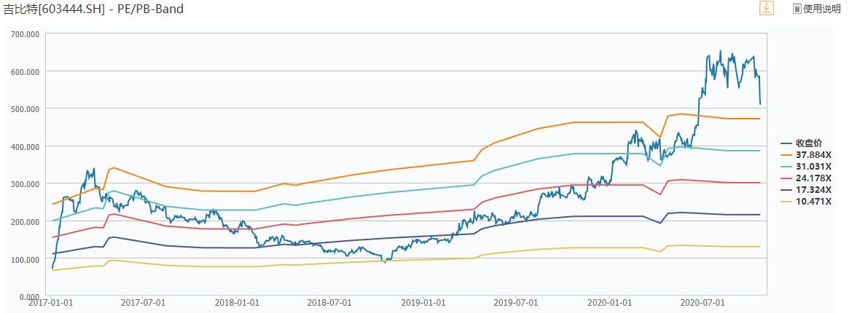The image size is (868, 313).
Task: Click the 0.000 y-axis label
Action: (30, 297)
